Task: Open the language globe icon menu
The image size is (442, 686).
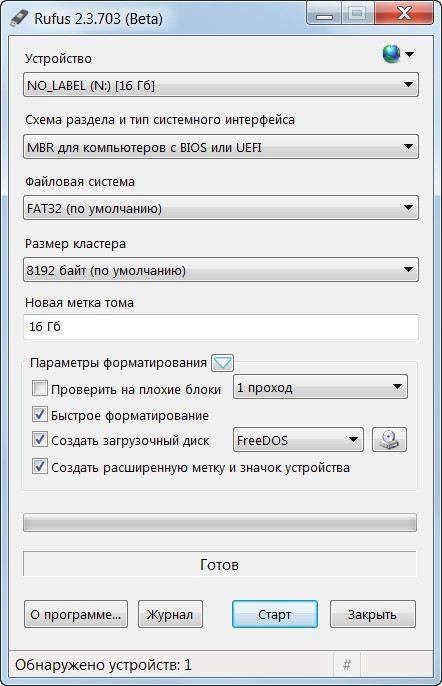Action: pyautogui.click(x=397, y=54)
